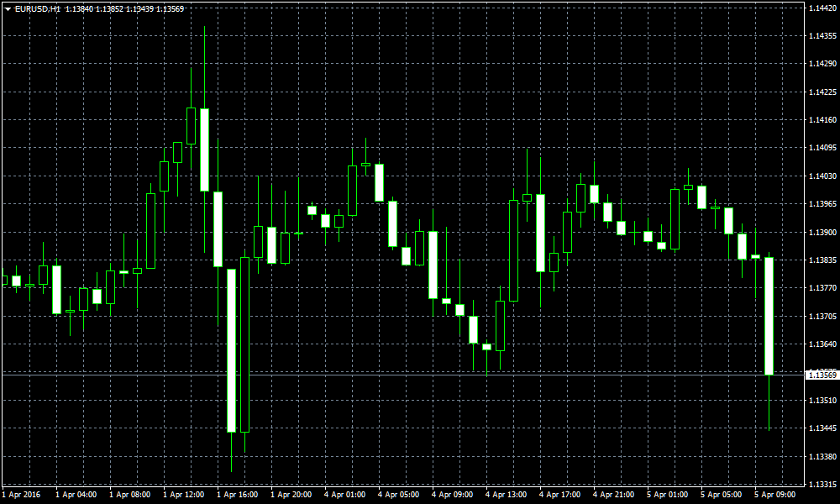Click the open price value 1.13840
Viewport: 840px width, 504px height.
79,9
